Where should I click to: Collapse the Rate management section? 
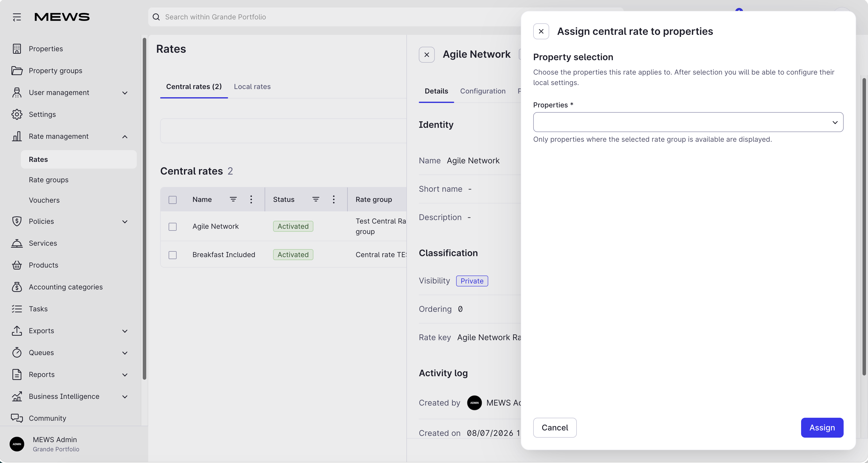(x=125, y=137)
